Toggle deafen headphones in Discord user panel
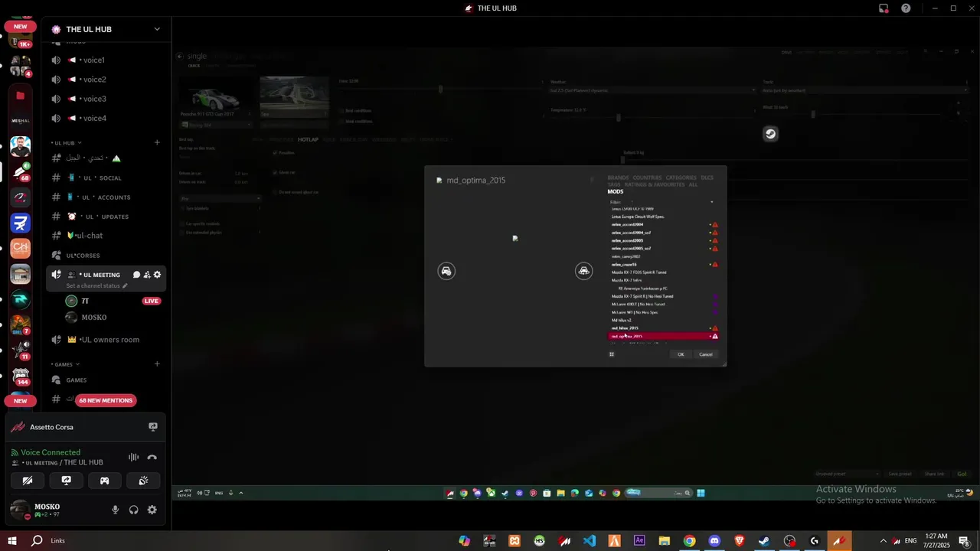980x551 pixels. pyautogui.click(x=134, y=510)
